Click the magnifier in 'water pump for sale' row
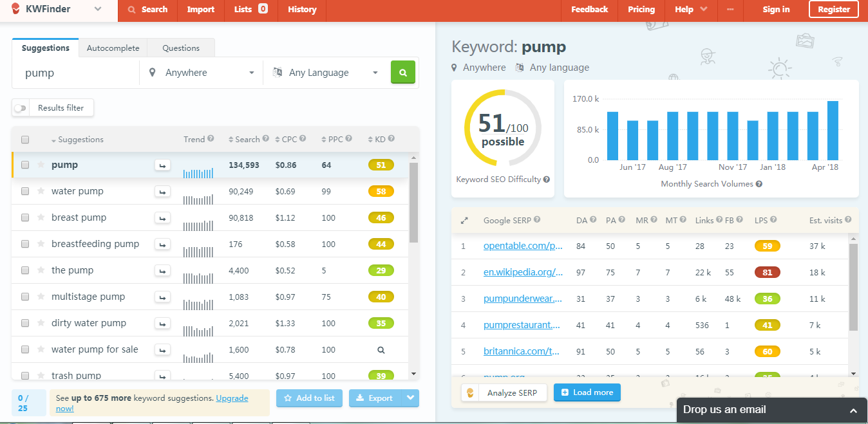This screenshot has width=868, height=424. tap(381, 350)
